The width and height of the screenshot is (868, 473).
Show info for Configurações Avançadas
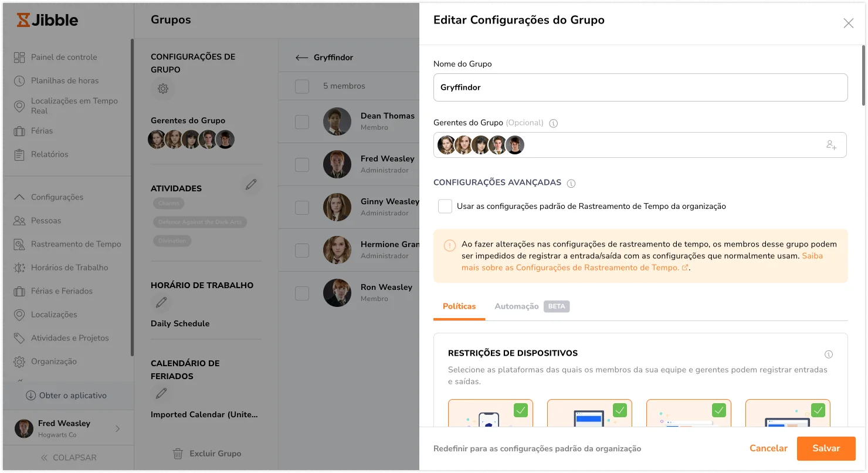(571, 183)
